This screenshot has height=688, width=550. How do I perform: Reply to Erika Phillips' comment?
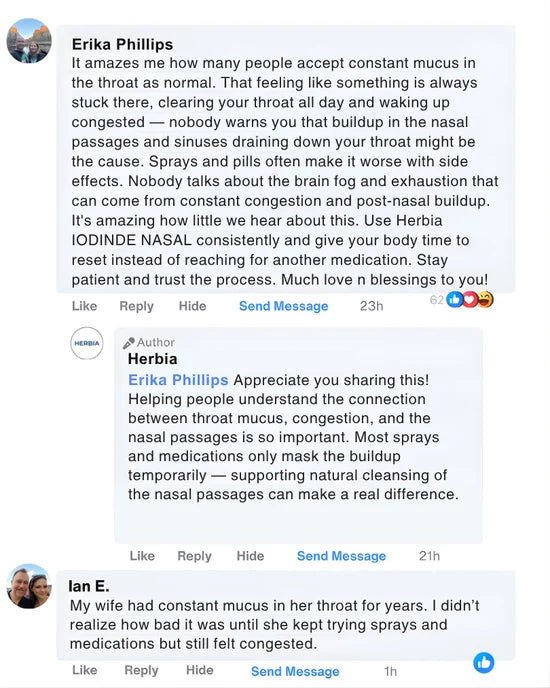(137, 306)
